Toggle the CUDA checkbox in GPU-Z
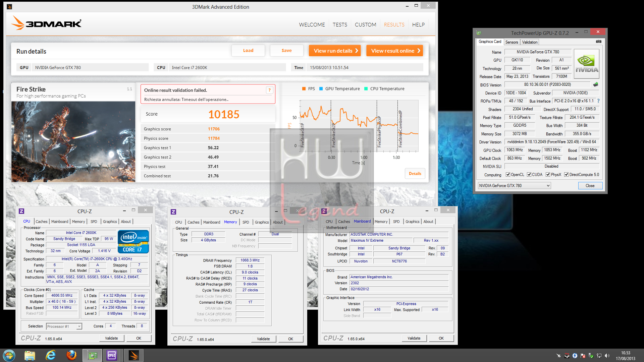 click(529, 175)
